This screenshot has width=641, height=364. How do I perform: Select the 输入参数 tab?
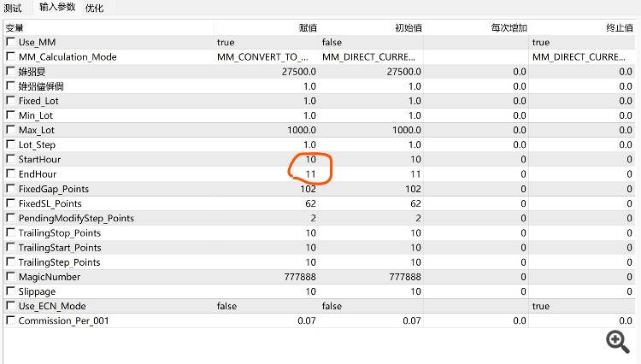57,8
